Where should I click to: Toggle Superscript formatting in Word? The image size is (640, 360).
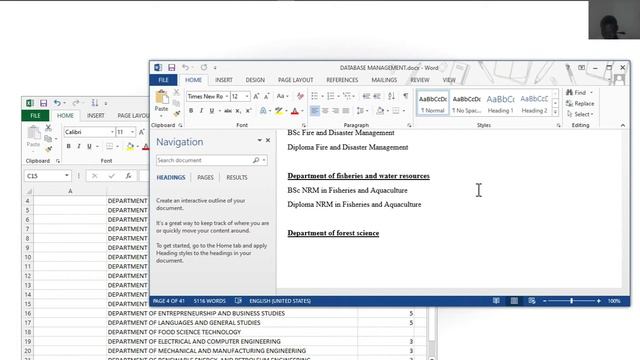(x=249, y=111)
